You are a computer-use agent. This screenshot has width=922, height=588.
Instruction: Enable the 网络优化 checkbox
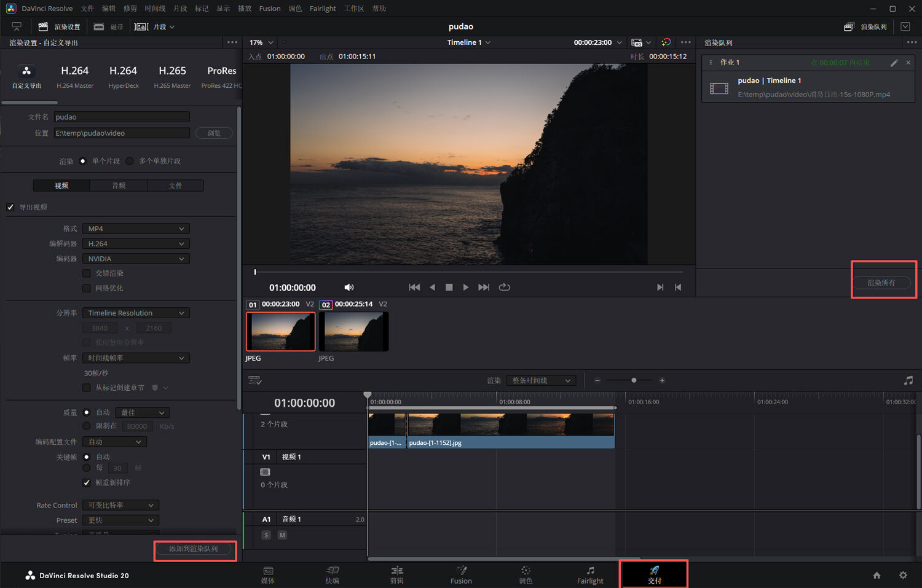(87, 288)
